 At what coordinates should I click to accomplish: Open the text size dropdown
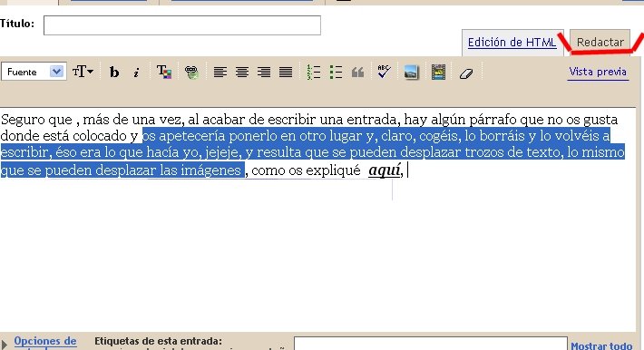click(x=83, y=72)
